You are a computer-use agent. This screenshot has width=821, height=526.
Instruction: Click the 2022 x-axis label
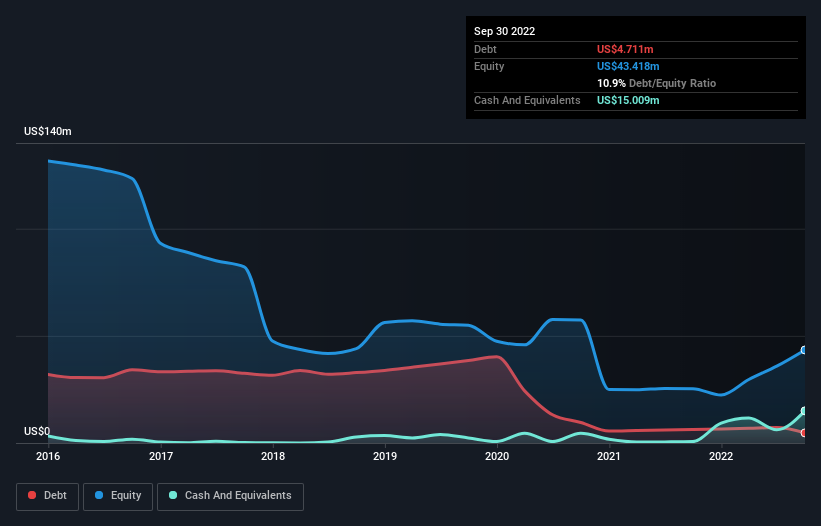coord(721,456)
